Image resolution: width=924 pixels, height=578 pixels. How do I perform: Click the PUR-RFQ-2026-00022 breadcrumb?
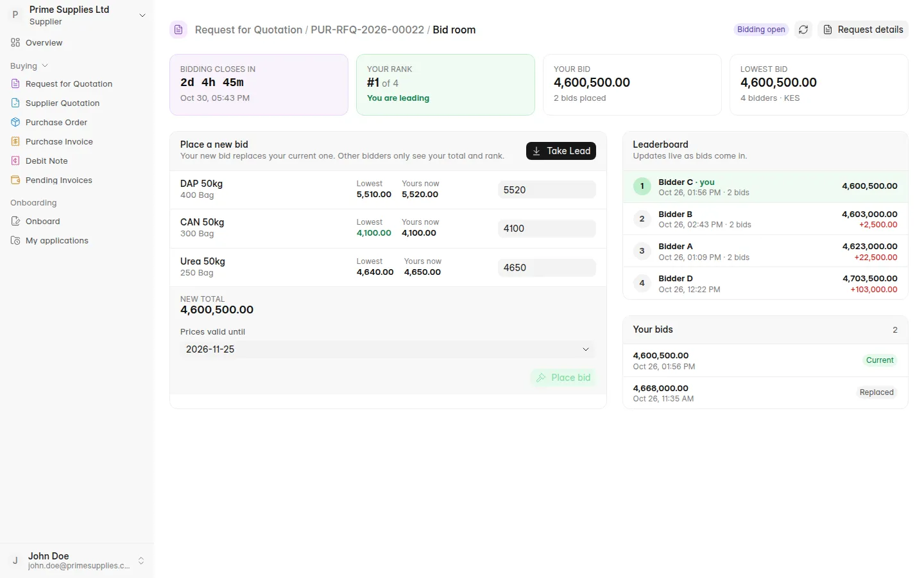[367, 30]
